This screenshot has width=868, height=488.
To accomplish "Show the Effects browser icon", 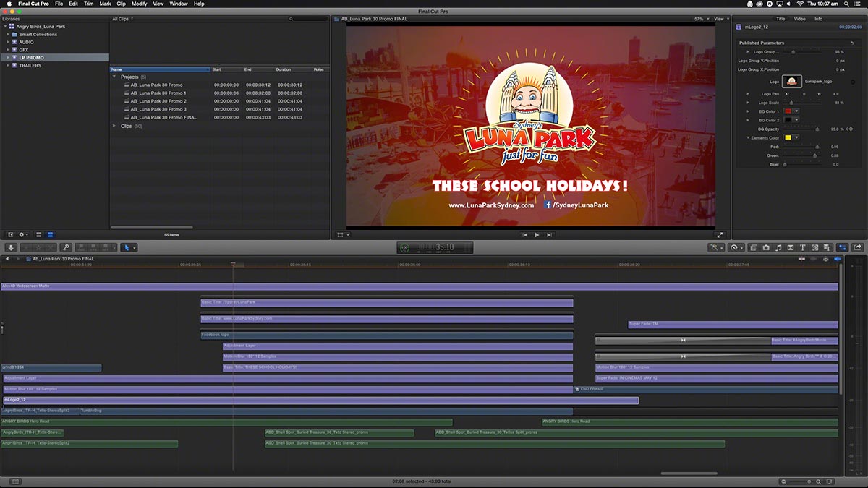I will (x=753, y=247).
